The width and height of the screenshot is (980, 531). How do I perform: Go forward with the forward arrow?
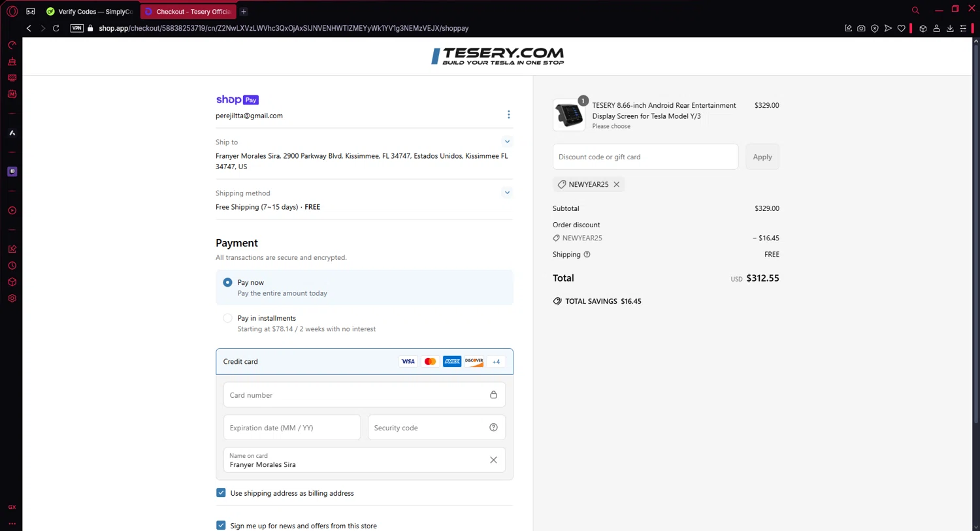(x=42, y=28)
